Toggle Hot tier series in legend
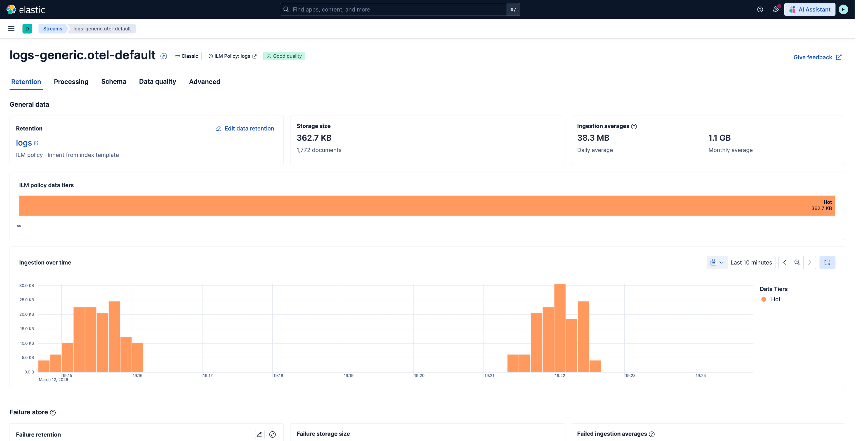The height and width of the screenshot is (441, 868). click(x=775, y=299)
